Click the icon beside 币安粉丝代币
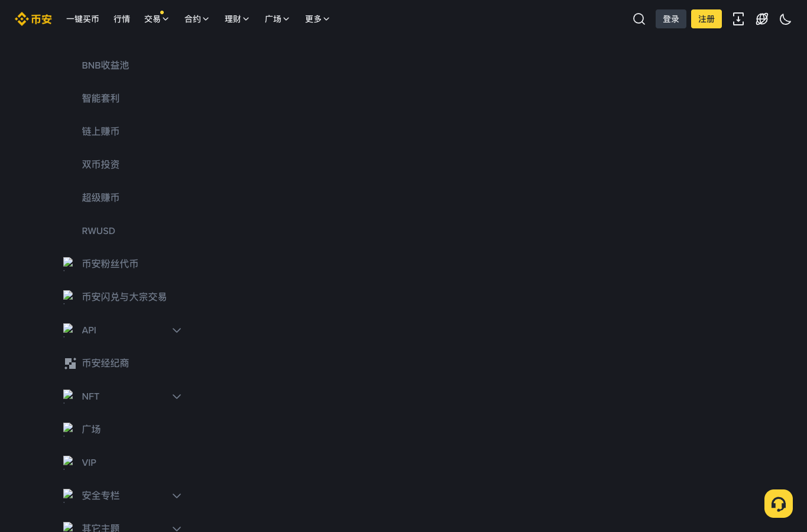Image resolution: width=807 pixels, height=532 pixels. tap(69, 264)
